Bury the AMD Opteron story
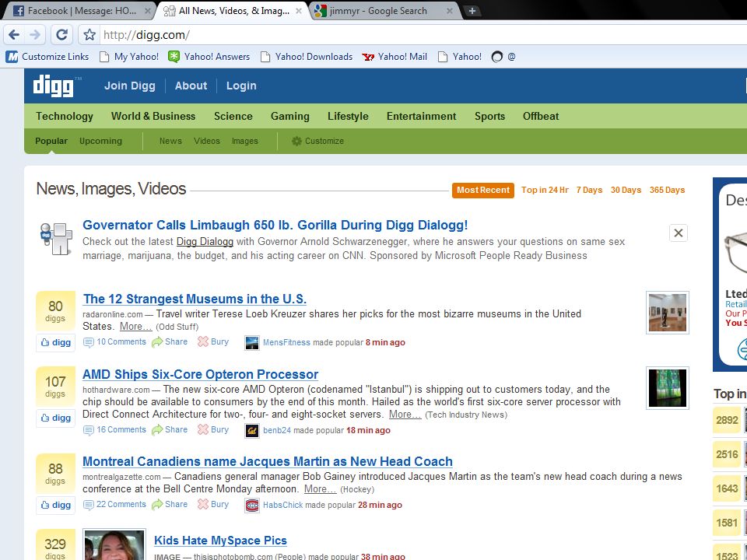The height and width of the screenshot is (560, 747). tap(213, 429)
